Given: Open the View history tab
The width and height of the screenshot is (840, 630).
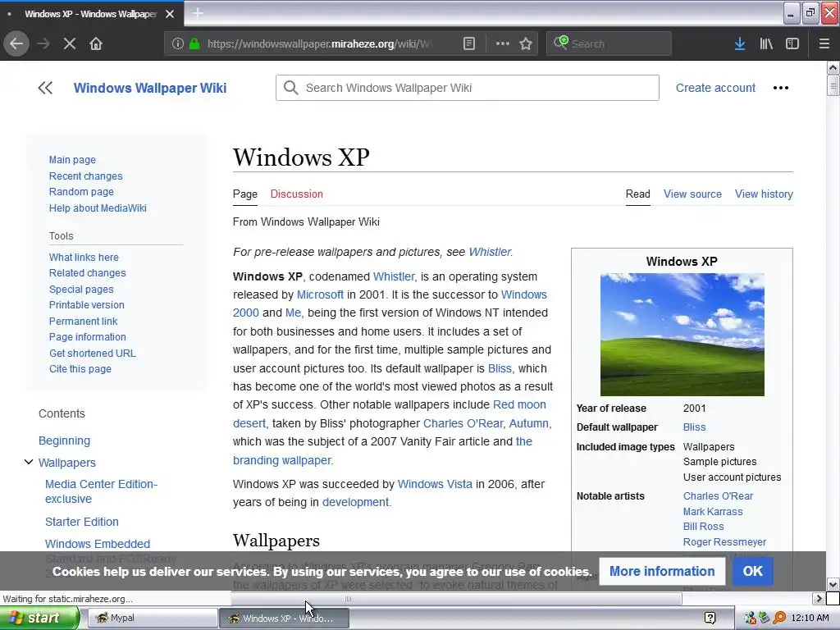Looking at the screenshot, I should [x=764, y=194].
